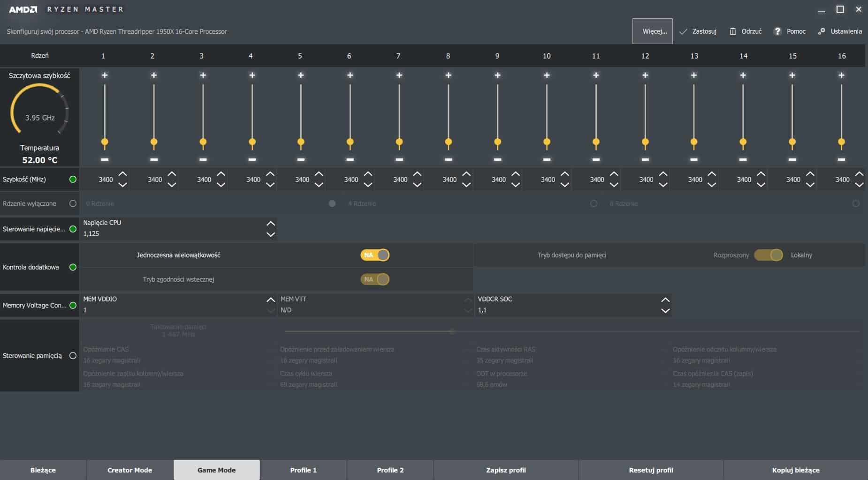The image size is (868, 480).
Task: Click the minus icon below core 16 slider
Action: pos(841,159)
